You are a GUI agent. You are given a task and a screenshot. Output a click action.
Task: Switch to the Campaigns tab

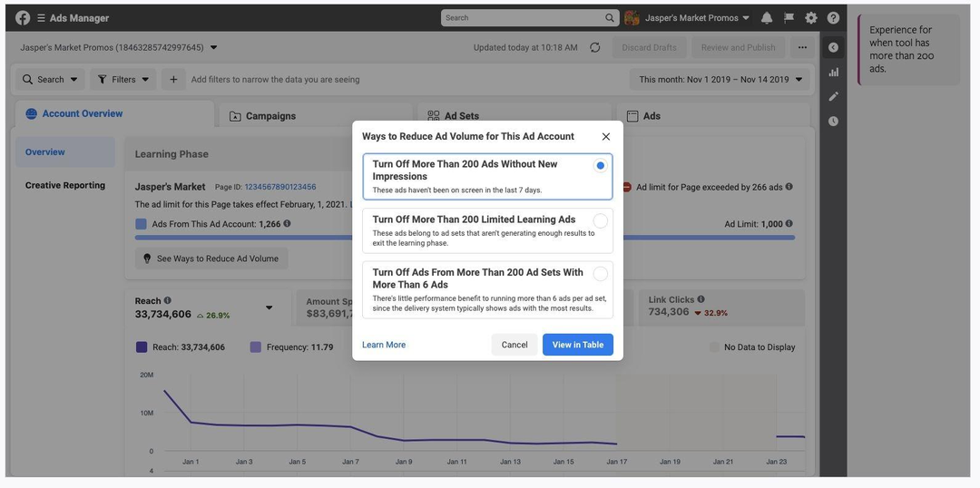(x=316, y=116)
